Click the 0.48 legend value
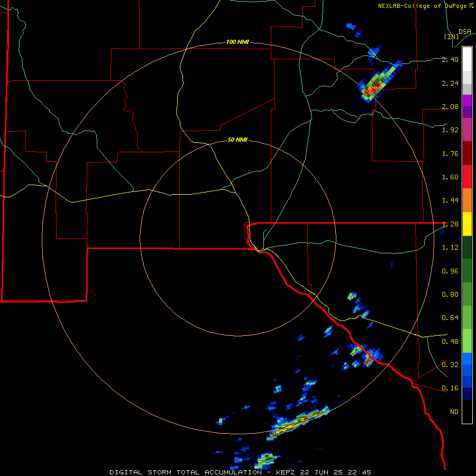This screenshot has height=476, width=476. 450,342
